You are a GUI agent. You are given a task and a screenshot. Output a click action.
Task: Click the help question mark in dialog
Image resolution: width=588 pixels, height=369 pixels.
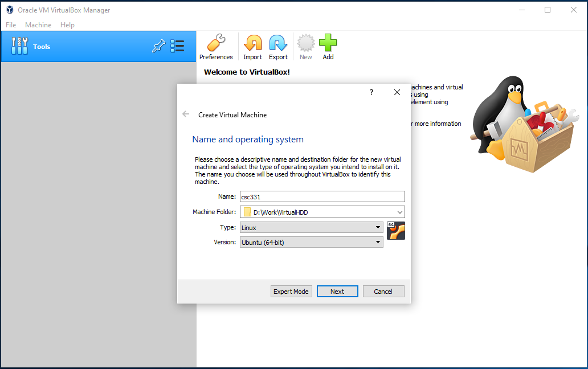[371, 92]
